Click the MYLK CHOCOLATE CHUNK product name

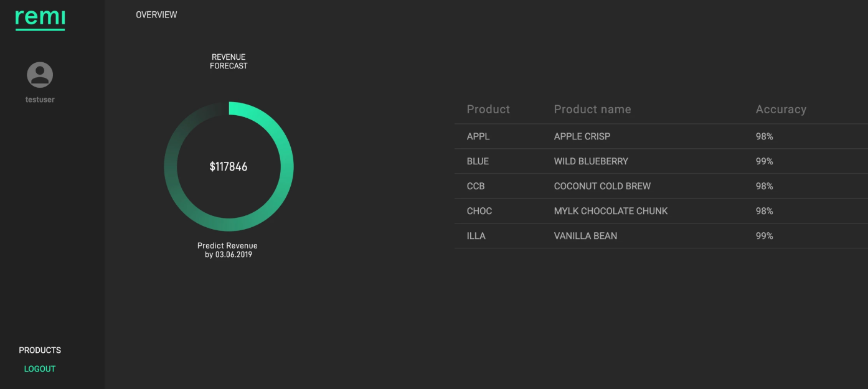click(x=611, y=211)
